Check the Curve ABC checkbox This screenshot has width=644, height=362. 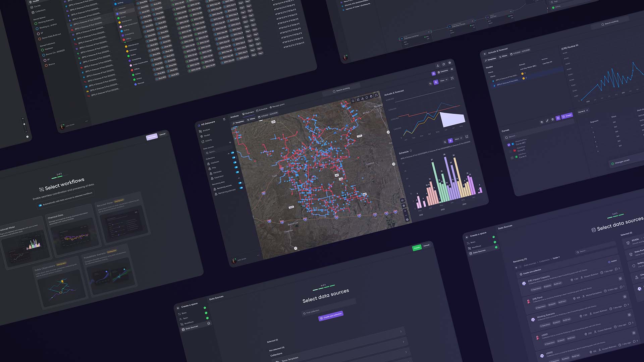509,145
